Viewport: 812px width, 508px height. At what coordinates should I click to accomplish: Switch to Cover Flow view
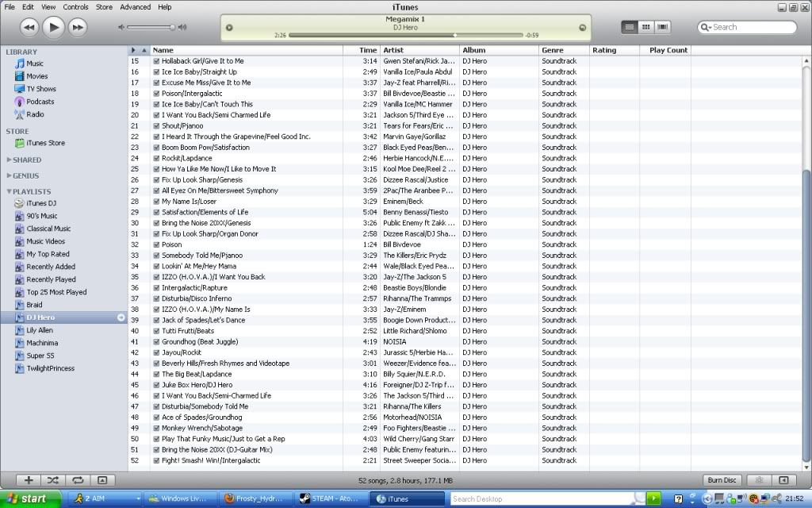click(x=662, y=27)
